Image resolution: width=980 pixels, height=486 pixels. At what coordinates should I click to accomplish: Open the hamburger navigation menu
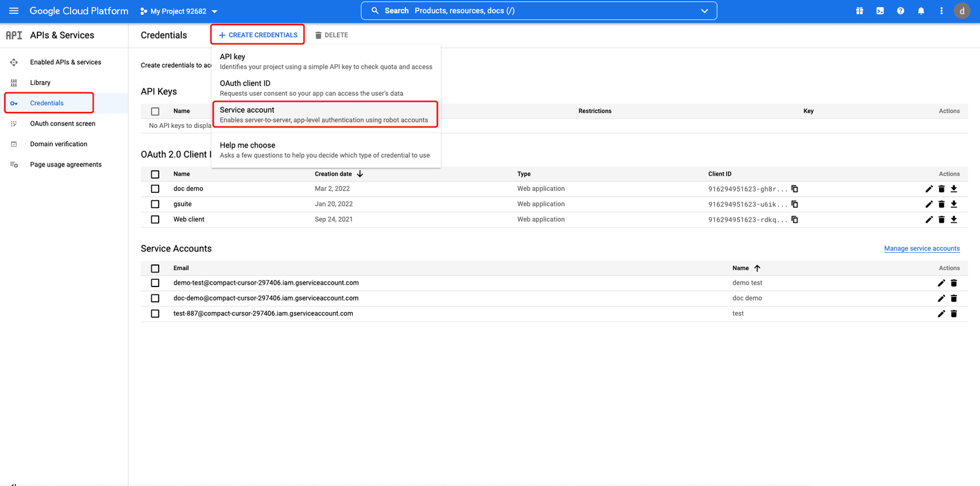click(x=13, y=11)
